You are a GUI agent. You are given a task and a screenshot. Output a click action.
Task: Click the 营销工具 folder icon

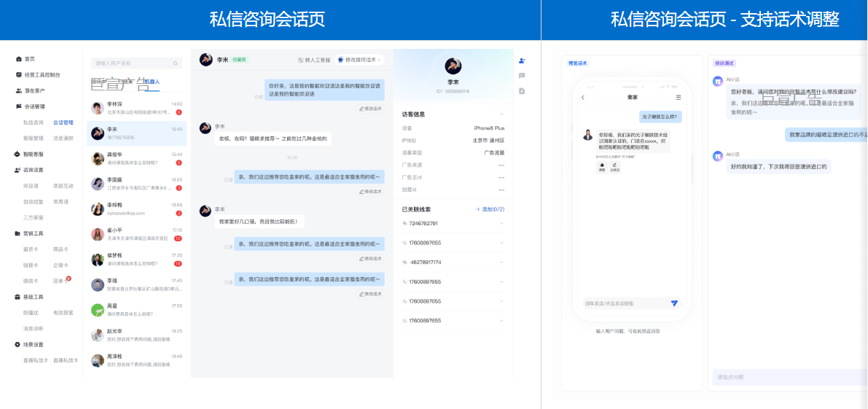coord(18,233)
